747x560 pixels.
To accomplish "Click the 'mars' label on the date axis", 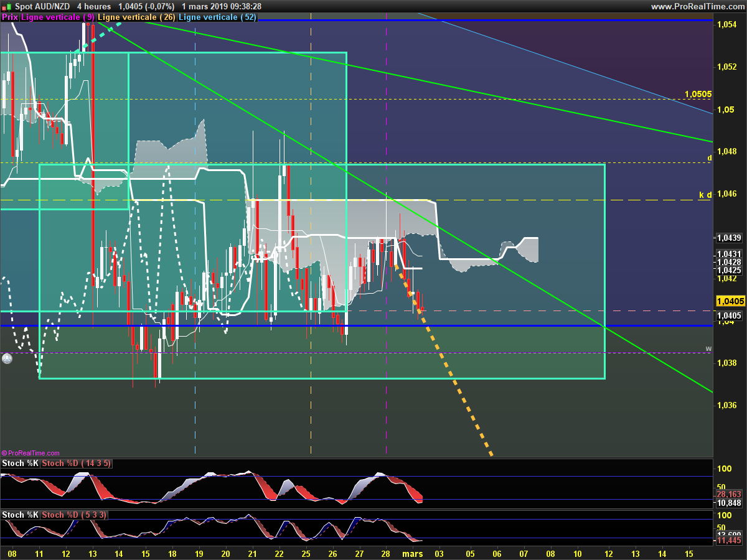I will [x=413, y=554].
